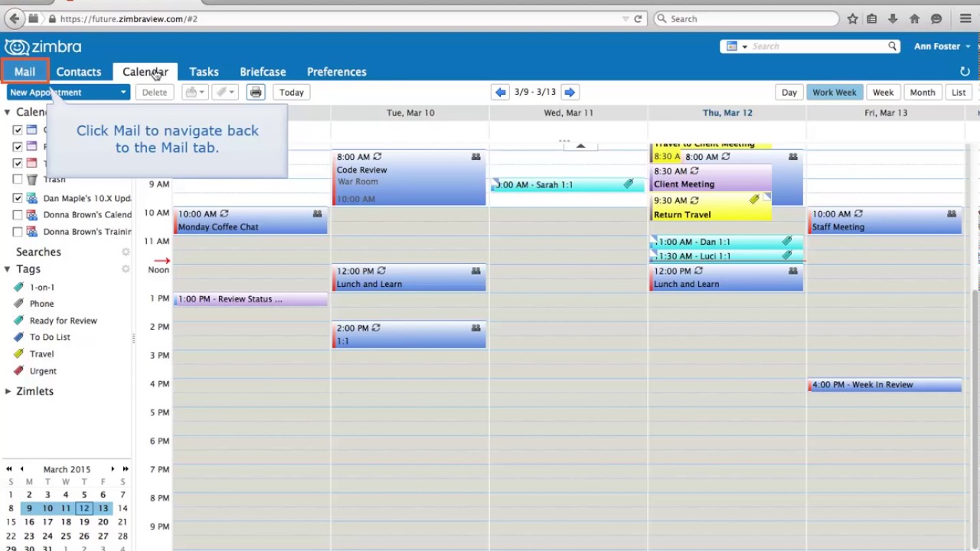Go to next month in mini calendar
Image resolution: width=980 pixels, height=551 pixels.
[x=113, y=469]
